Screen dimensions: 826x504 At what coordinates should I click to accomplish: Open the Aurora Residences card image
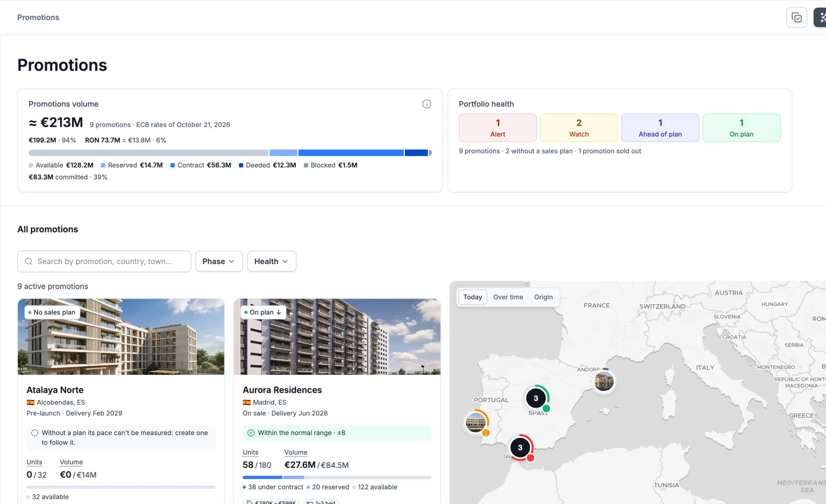(x=337, y=336)
